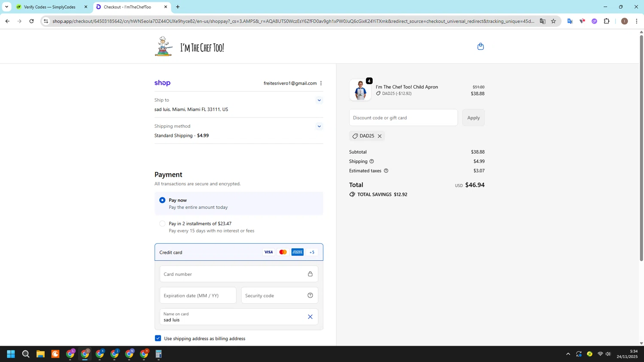
Task: Click the Child Apron product thumbnail
Action: click(x=360, y=90)
